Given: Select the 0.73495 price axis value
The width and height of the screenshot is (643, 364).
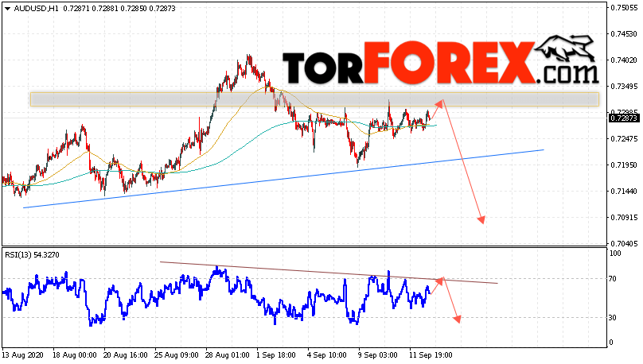Looking at the screenshot, I should (x=624, y=87).
